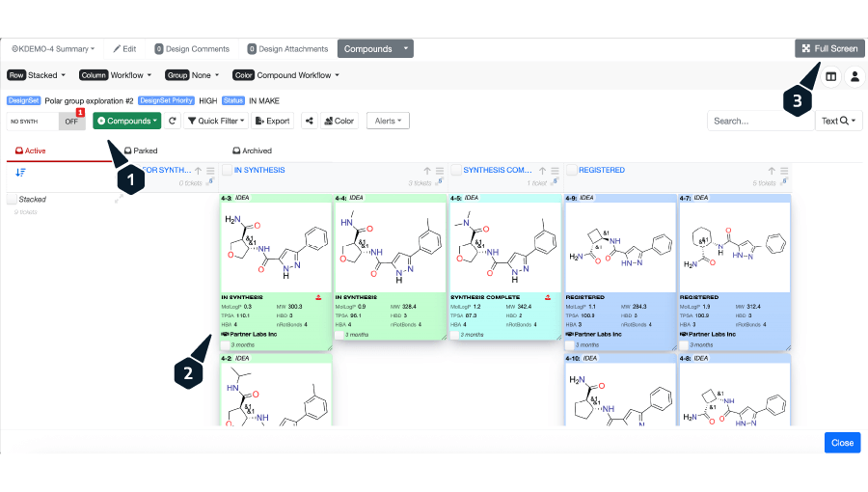Open the hamburger menu of FOR SYNTH... column
The image size is (868, 492).
[x=210, y=171]
